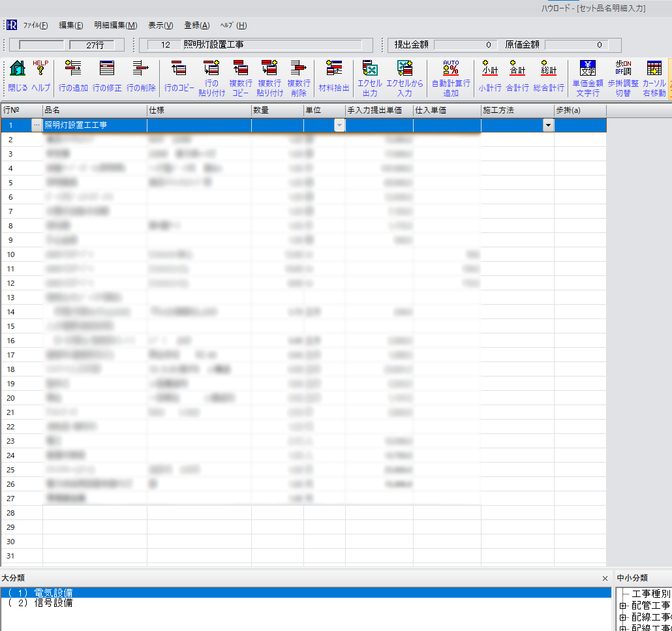Select the 行の削除 tool
The image size is (672, 631).
[x=141, y=69]
